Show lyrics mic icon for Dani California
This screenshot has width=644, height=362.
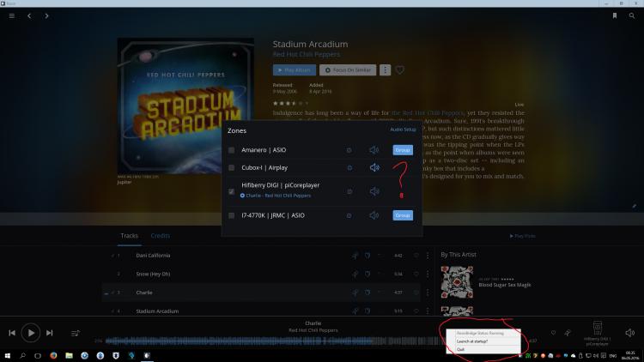(355, 256)
